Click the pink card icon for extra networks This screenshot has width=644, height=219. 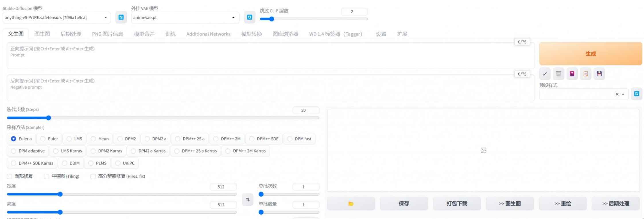(x=572, y=74)
